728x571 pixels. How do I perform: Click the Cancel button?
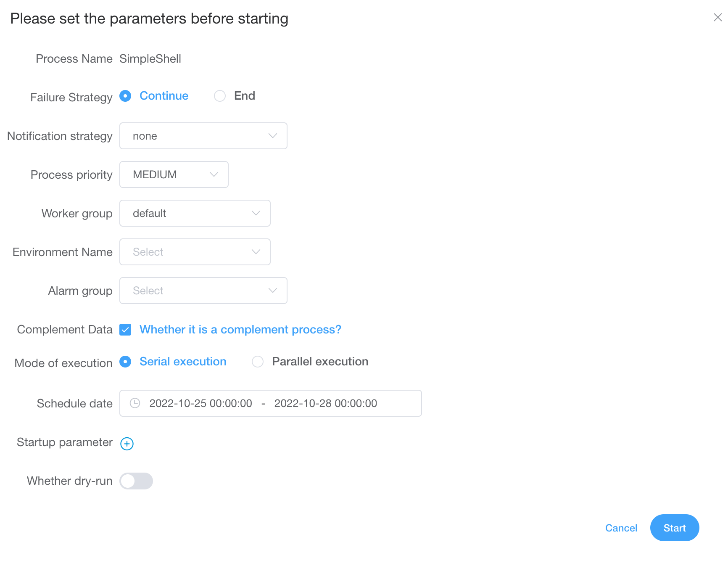[621, 528]
